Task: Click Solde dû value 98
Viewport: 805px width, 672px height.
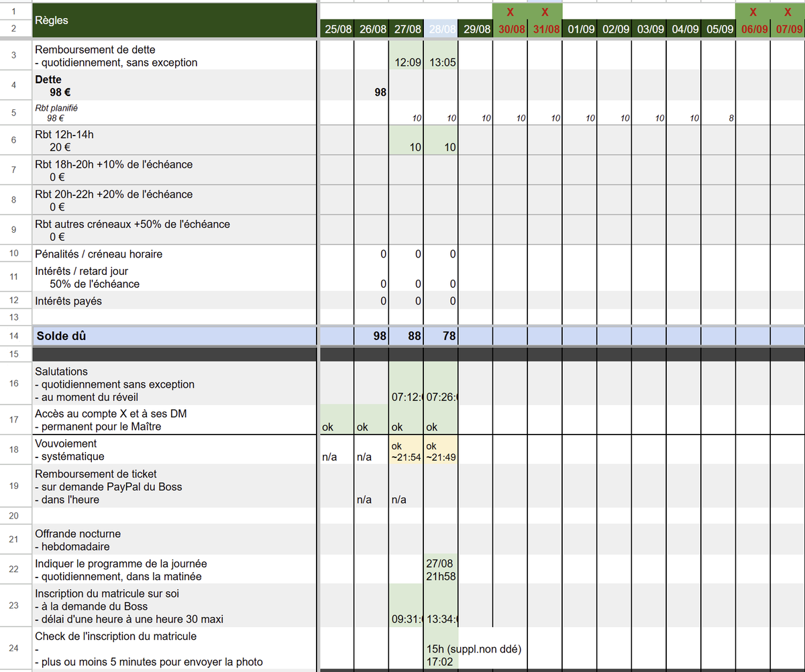Action: click(372, 335)
